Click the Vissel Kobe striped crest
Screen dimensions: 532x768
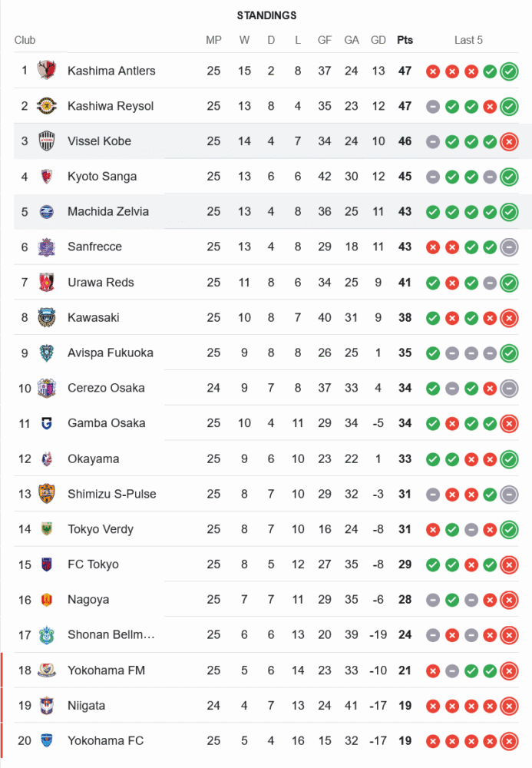47,141
